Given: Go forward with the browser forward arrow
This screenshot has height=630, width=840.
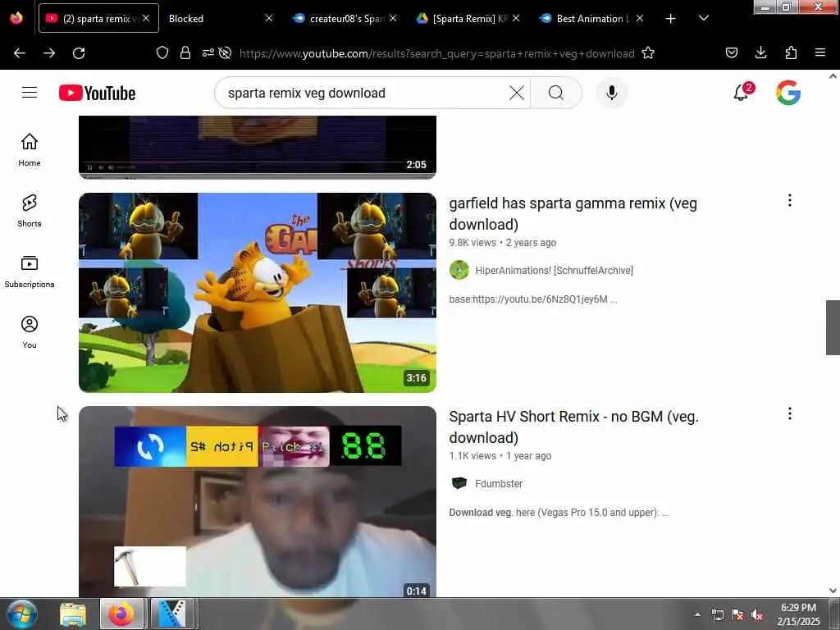Looking at the screenshot, I should click(49, 53).
